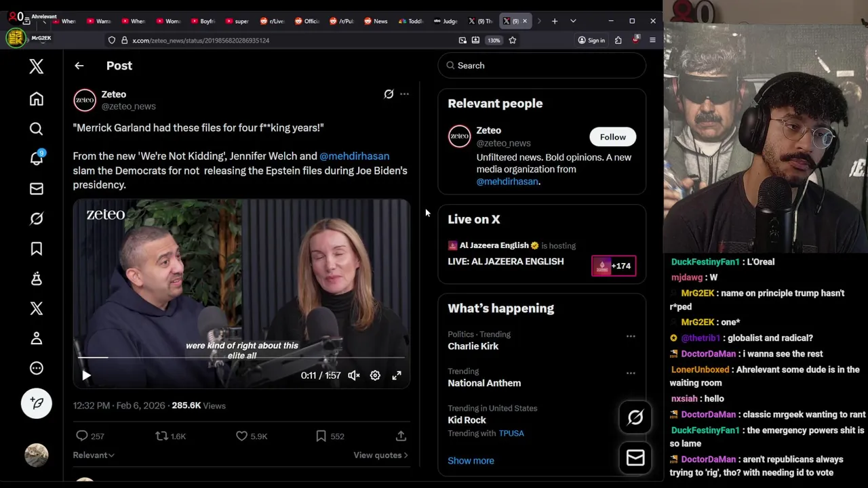Click Grok explain icon on Zeteo post
868x488 pixels.
pos(389,94)
